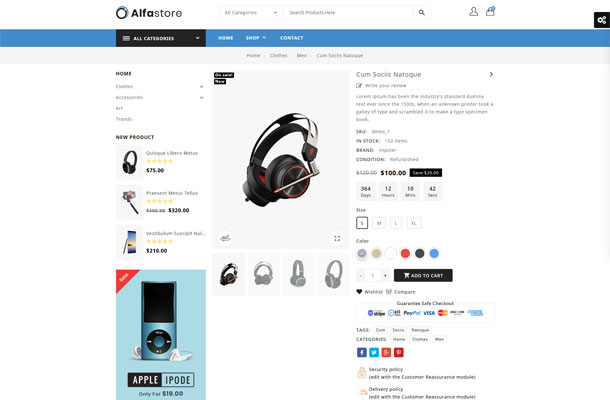Click the search magnifier icon

(x=422, y=12)
